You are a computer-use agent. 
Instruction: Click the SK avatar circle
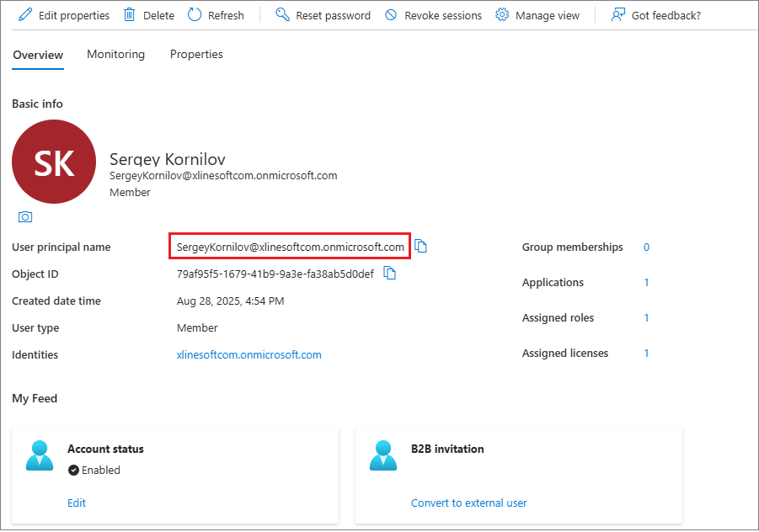tap(54, 162)
